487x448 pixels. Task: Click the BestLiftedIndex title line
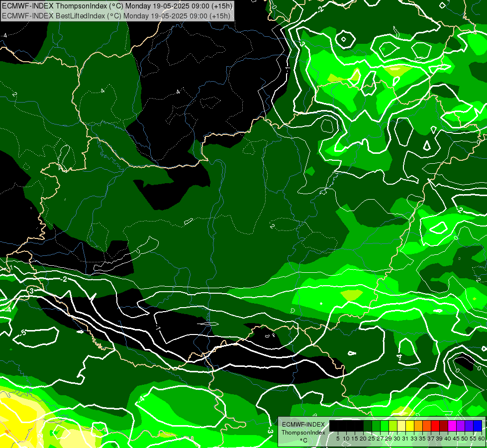coord(116,15)
